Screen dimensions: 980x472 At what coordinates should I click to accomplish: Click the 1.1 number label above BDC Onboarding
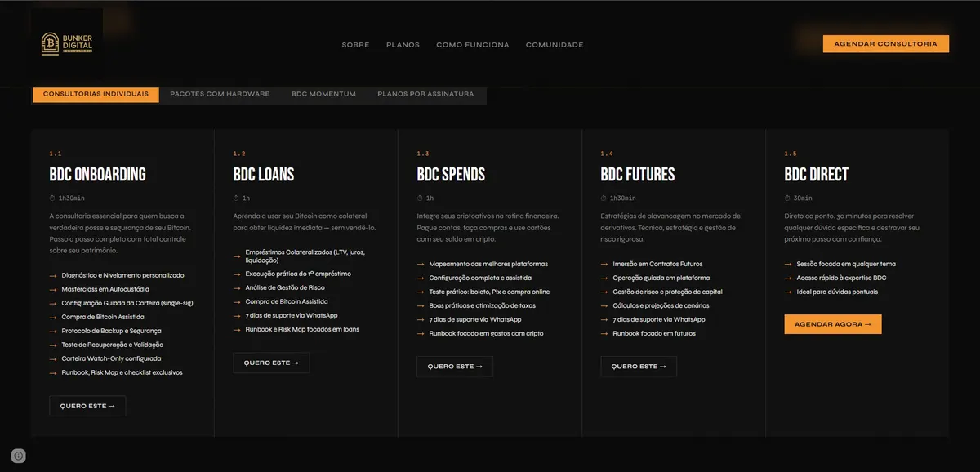tap(55, 154)
